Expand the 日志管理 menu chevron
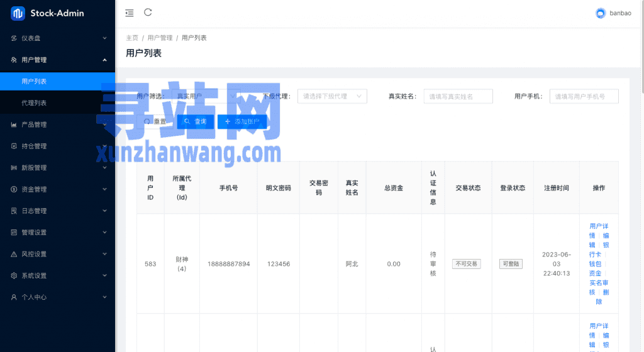 click(105, 211)
